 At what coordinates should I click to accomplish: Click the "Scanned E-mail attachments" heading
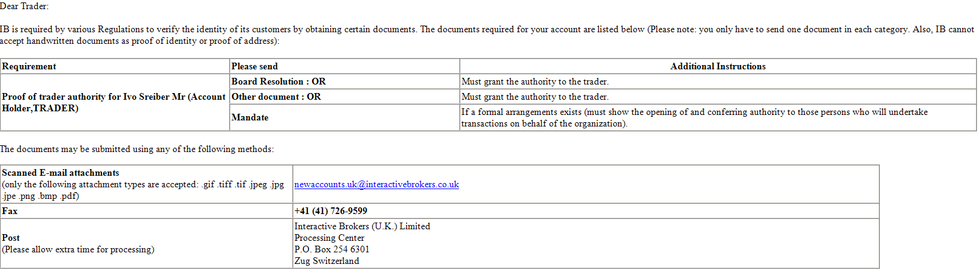coord(61,173)
